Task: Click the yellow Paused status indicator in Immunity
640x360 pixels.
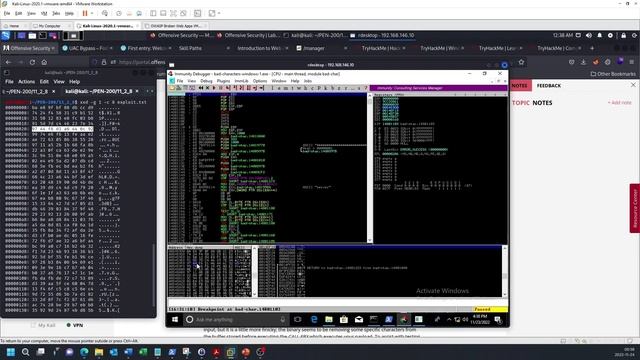Action: tap(490, 309)
